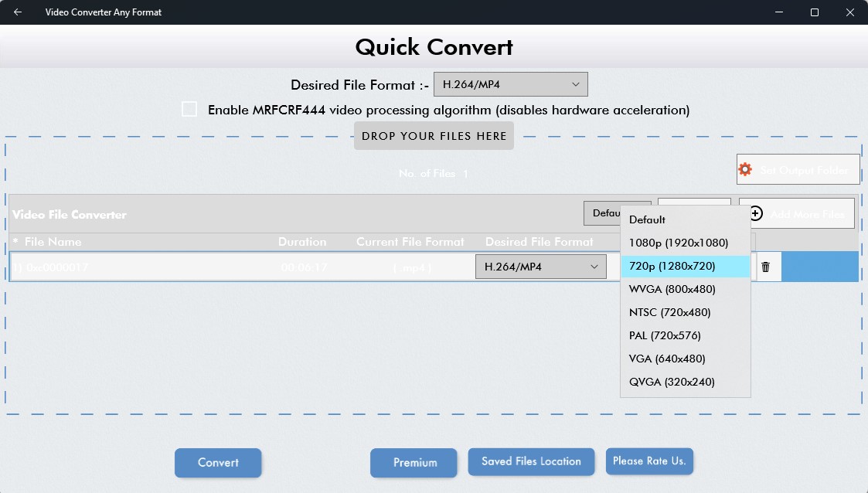Screen dimensions: 868x493
Task: Open Saved Files Location
Action: coord(532,461)
